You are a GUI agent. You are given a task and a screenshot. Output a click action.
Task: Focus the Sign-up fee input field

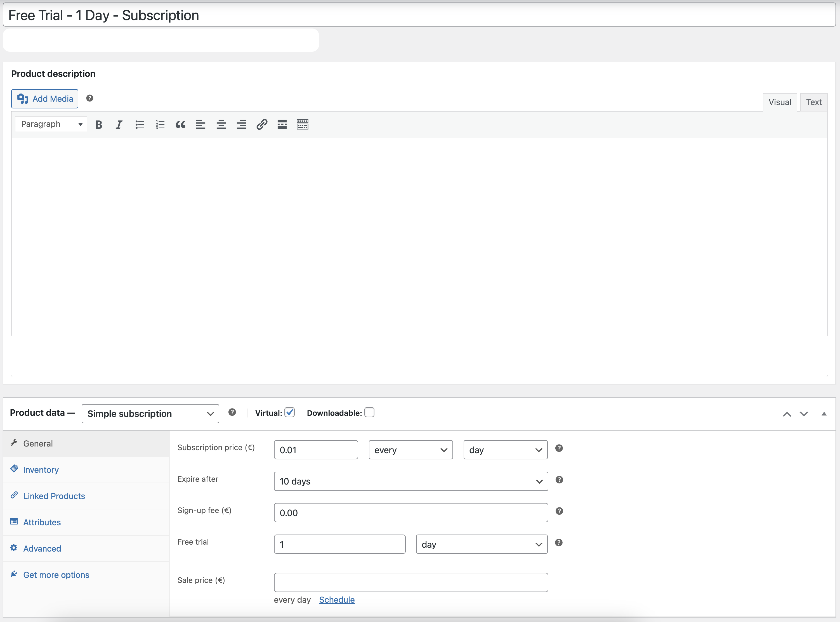pyautogui.click(x=411, y=513)
